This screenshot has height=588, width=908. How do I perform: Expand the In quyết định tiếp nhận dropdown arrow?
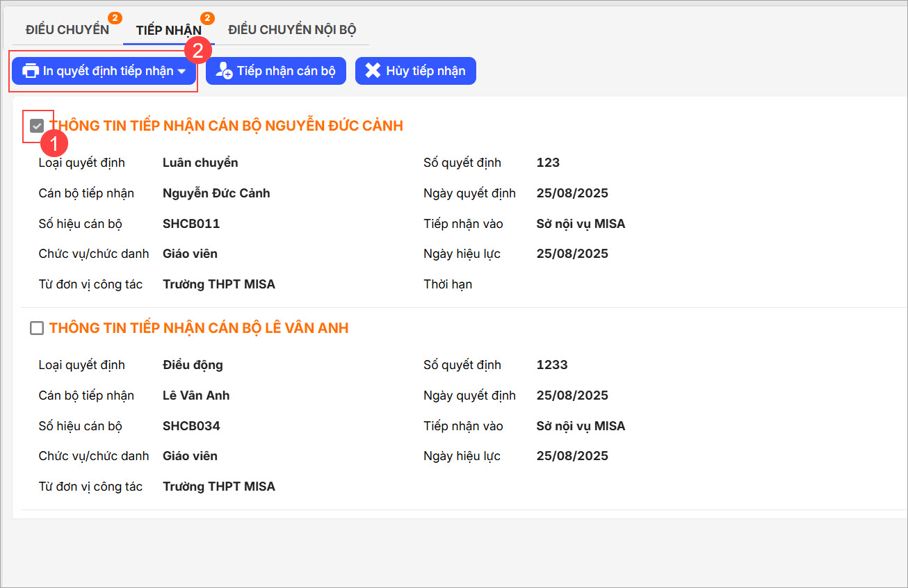click(x=181, y=72)
